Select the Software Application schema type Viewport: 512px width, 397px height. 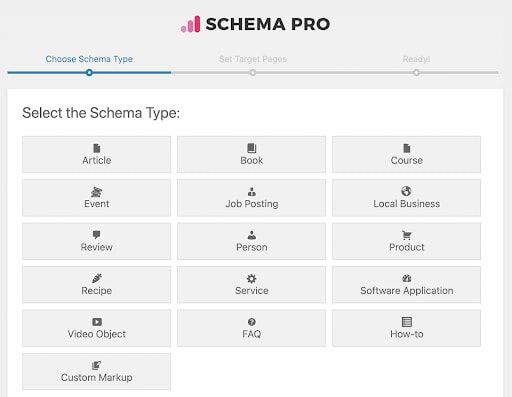click(x=406, y=285)
